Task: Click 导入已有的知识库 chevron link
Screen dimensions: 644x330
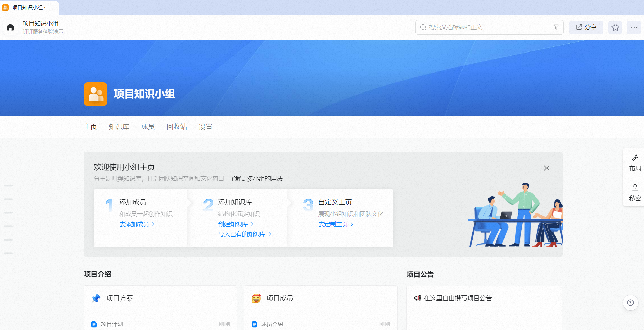Action: [245, 234]
